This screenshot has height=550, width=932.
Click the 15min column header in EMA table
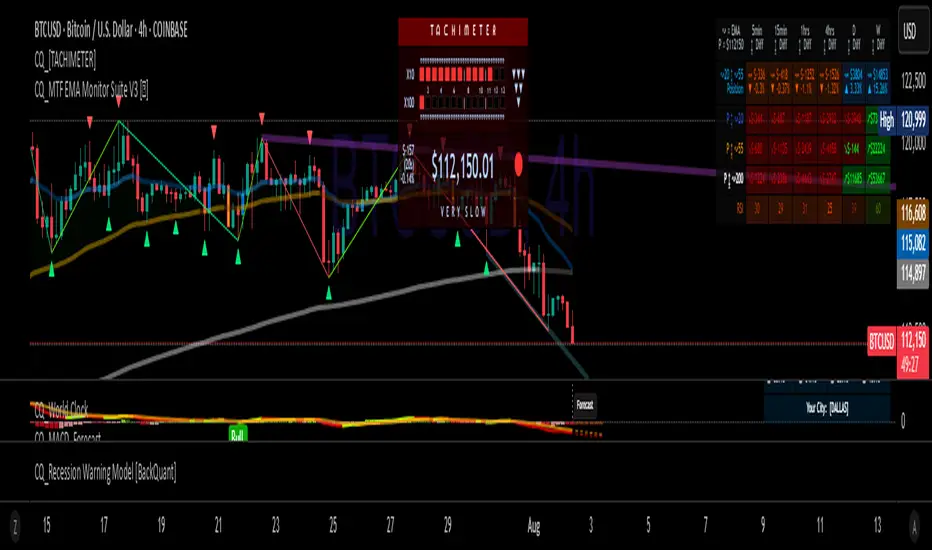(781, 38)
